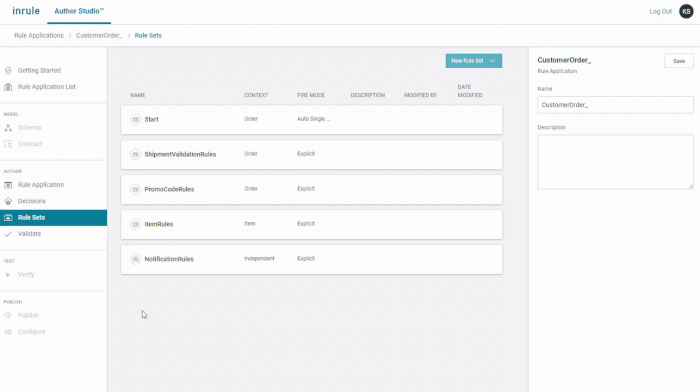The height and width of the screenshot is (392, 700).
Task: Open the NotificationRules rule set
Action: coord(169,259)
